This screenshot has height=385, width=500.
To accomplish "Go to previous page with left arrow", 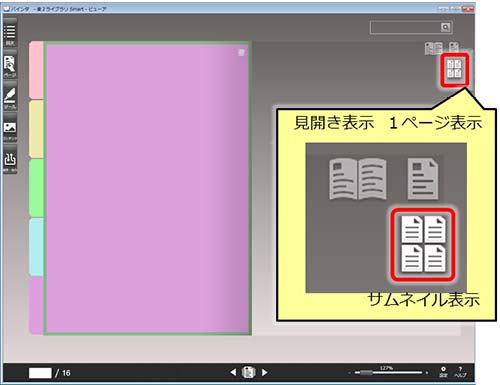I will (233, 372).
